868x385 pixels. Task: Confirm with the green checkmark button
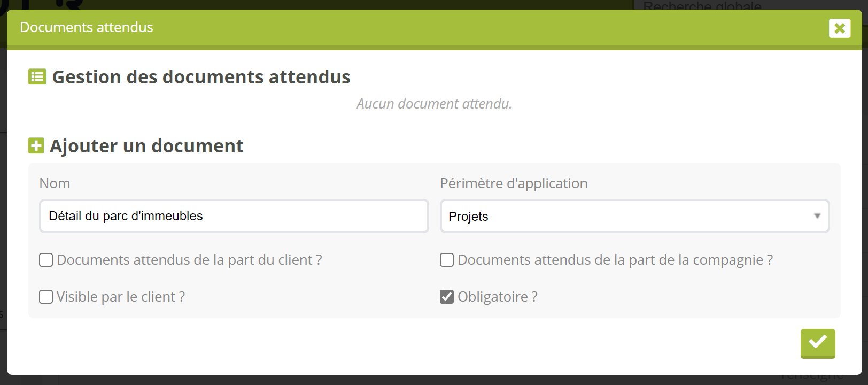click(817, 343)
